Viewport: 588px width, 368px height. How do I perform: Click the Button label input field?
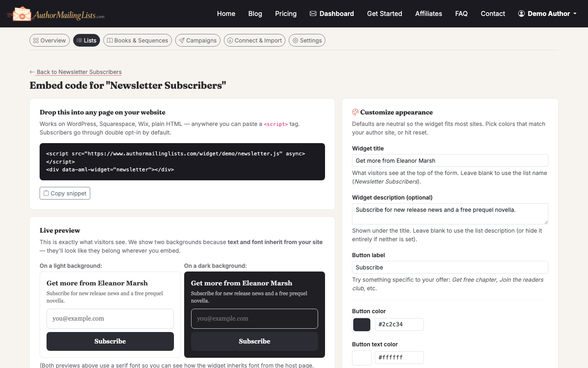(x=450, y=267)
